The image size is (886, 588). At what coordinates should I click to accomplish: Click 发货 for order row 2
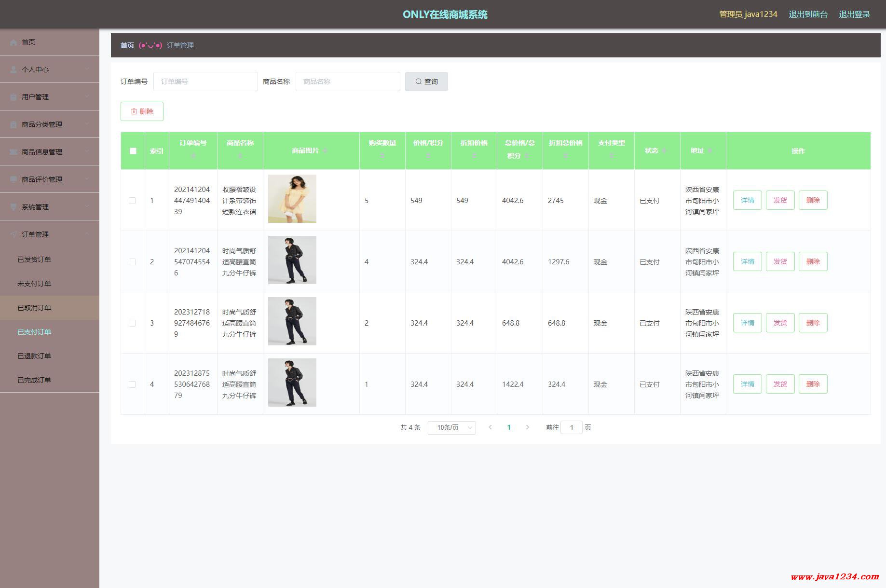click(780, 261)
